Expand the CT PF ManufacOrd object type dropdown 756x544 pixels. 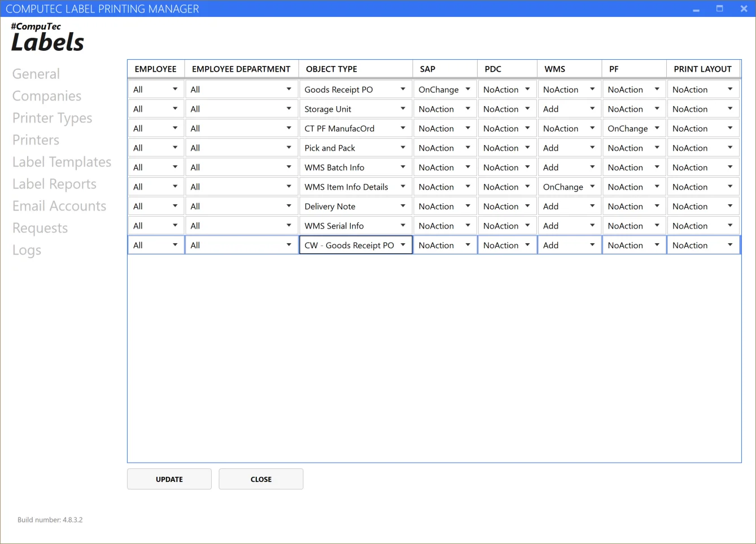[356, 129]
